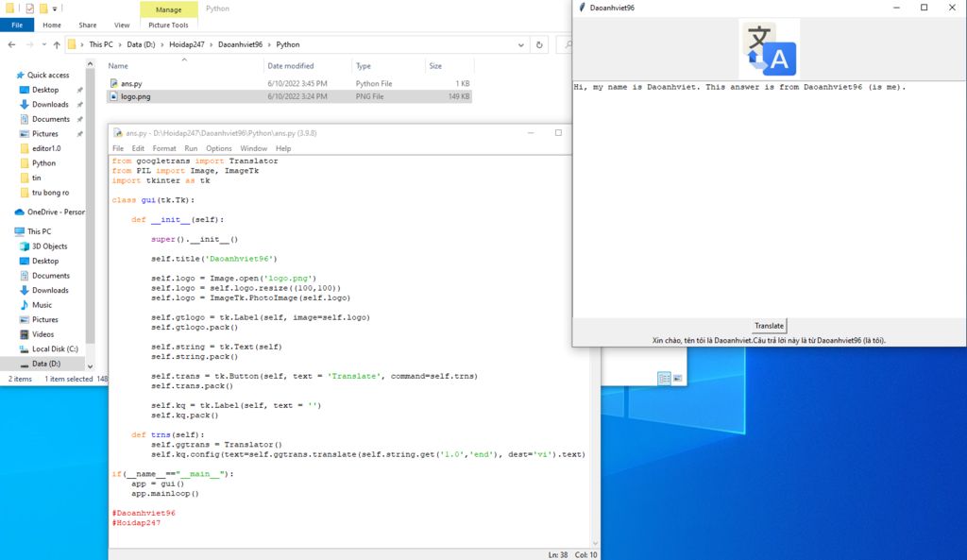Open Videos under This PC
Image resolution: width=967 pixels, height=560 pixels.
coord(42,334)
